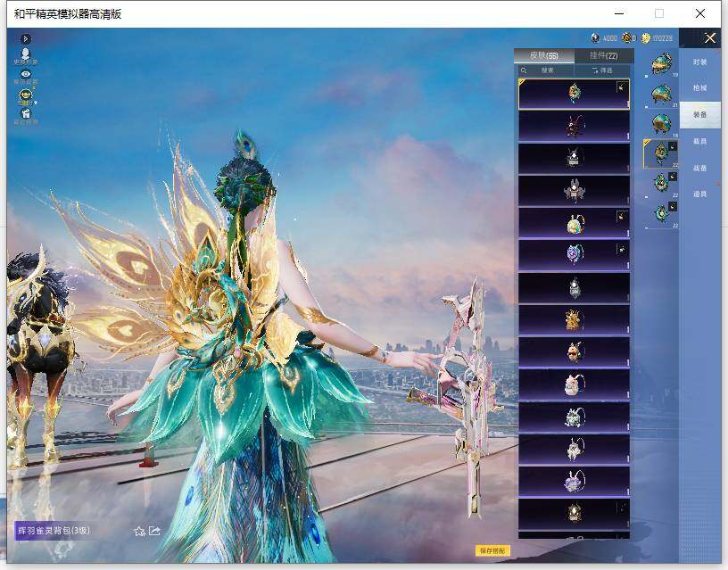Select the highlighted backpack thumbnail numbered 22
The width and height of the screenshot is (728, 570).
coord(661,153)
